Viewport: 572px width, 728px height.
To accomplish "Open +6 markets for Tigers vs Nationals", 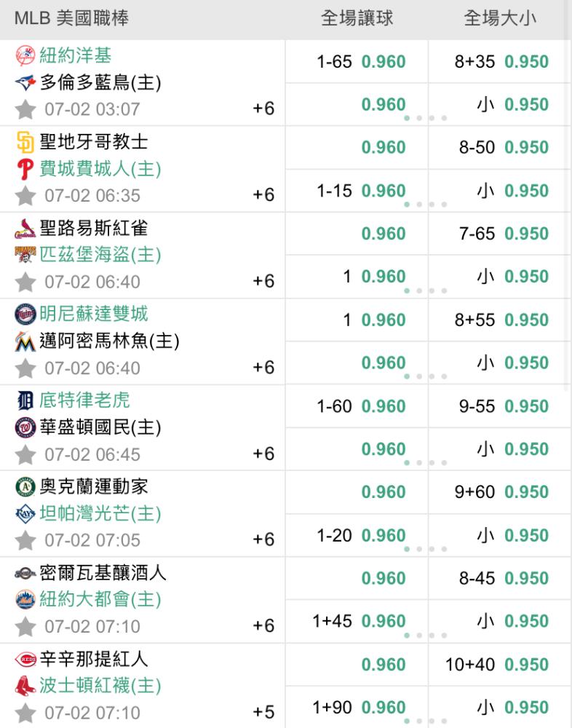I will coord(263,454).
